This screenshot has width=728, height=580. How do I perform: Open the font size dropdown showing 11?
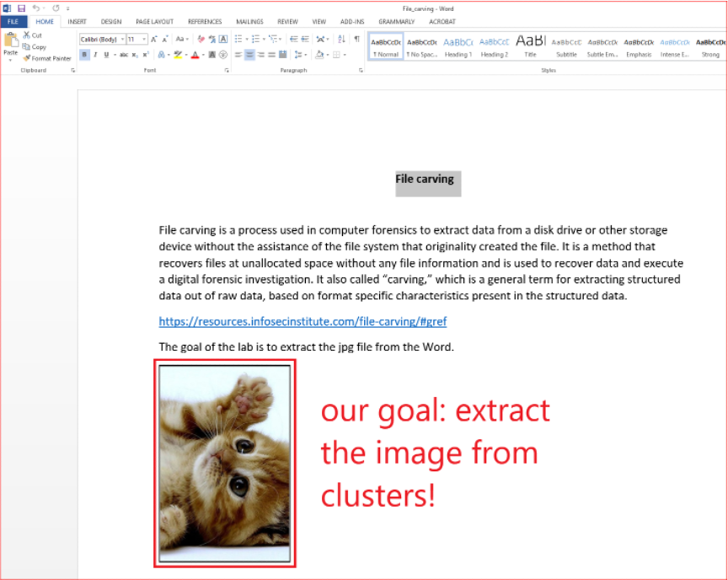[144, 40]
